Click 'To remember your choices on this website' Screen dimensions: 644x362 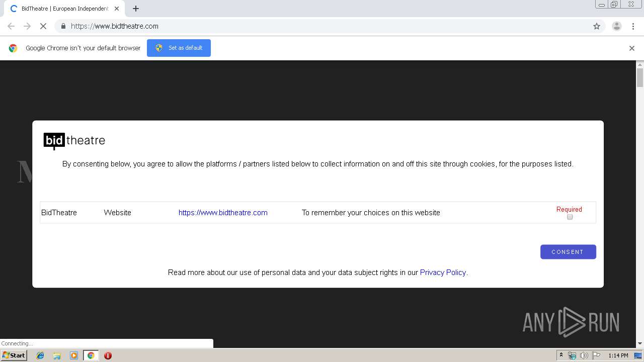371,213
